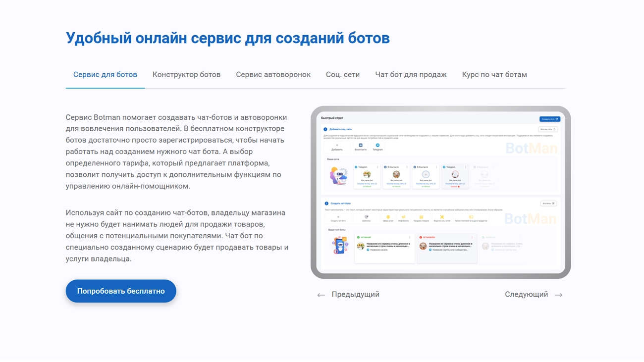Select the Ведение соц. сетей tools icon
The image size is (644, 362).
click(442, 218)
